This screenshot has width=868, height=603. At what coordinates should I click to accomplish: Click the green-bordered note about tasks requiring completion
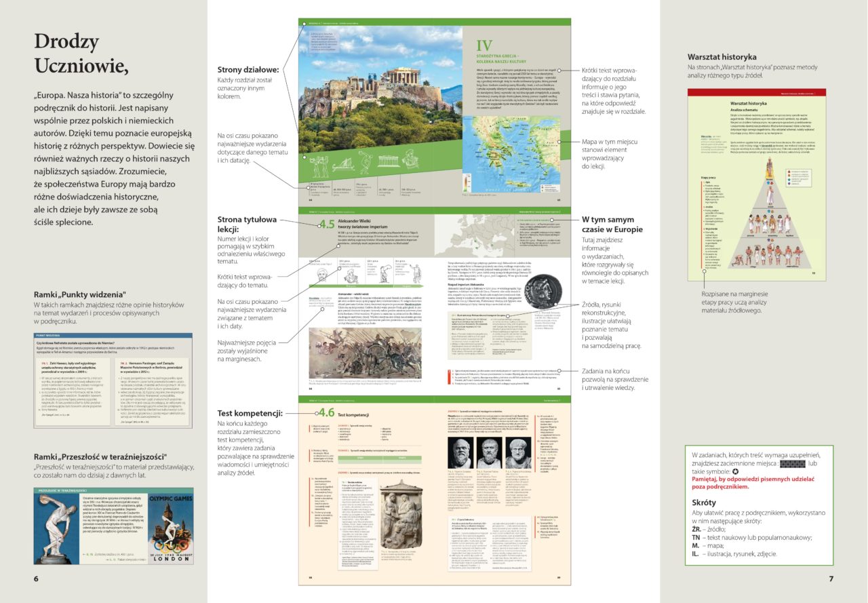point(758,505)
